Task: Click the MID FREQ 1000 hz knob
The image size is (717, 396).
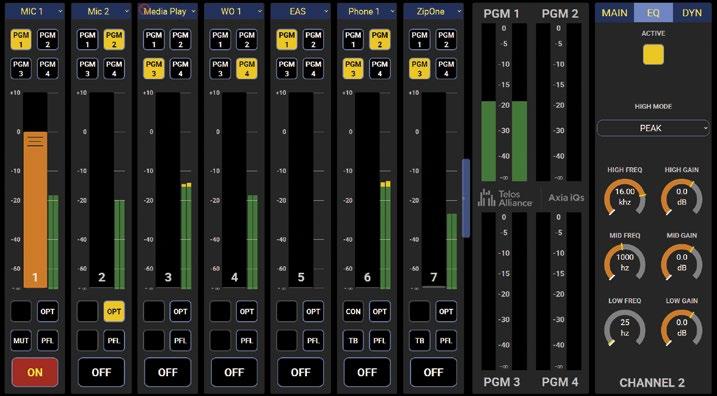Action: (x=625, y=262)
